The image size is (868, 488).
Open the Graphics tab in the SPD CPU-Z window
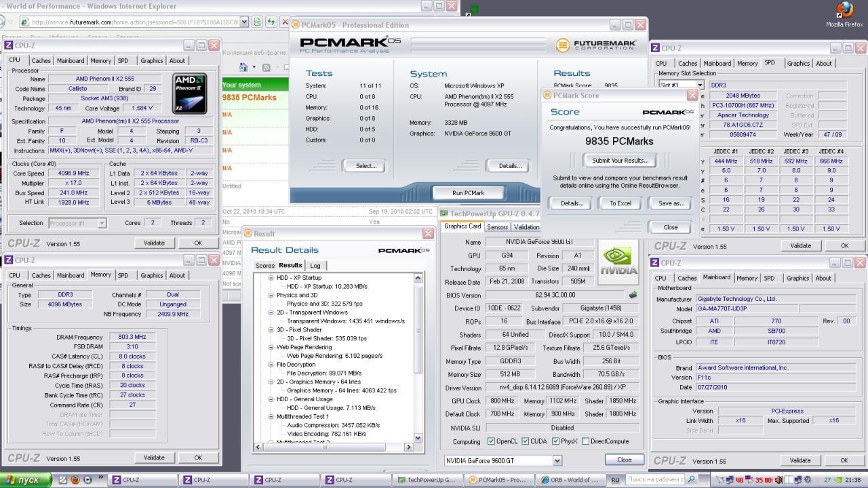coord(798,63)
